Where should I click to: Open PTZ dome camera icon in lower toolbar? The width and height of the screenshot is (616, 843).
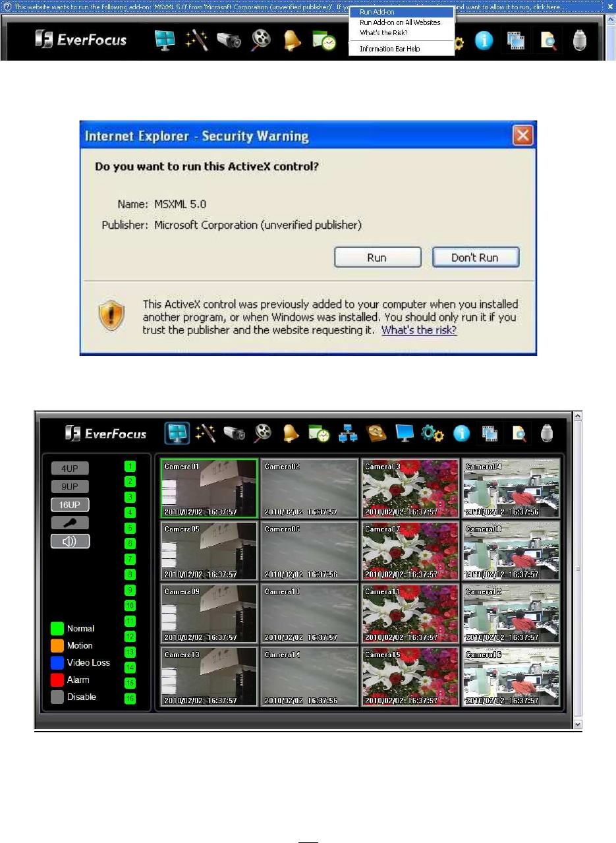[x=547, y=433]
